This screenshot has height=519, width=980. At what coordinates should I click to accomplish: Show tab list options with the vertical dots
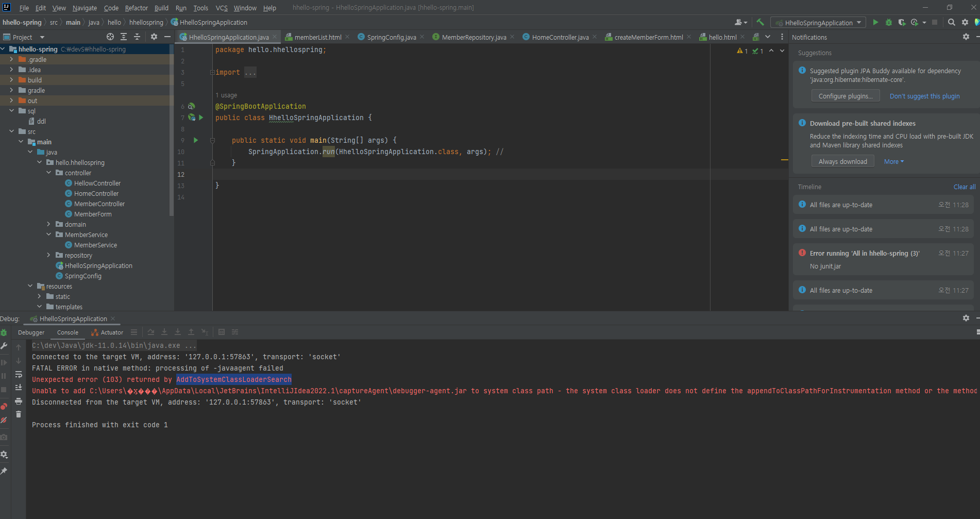click(x=782, y=37)
